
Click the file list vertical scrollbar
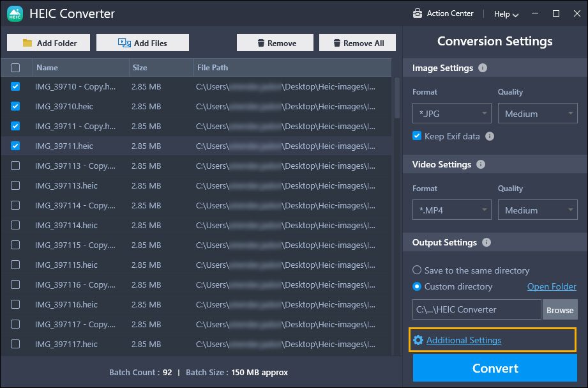(397, 98)
